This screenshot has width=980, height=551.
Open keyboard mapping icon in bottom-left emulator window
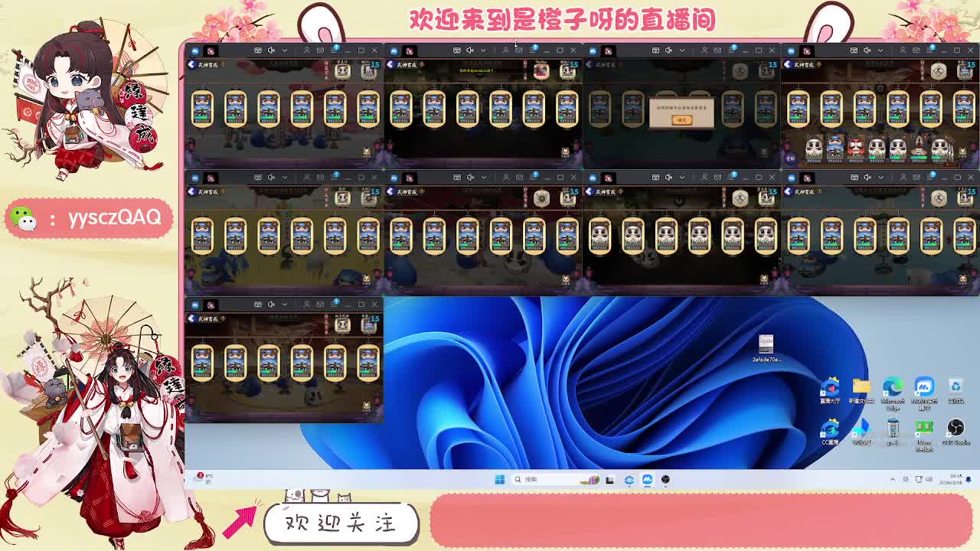pos(258,305)
